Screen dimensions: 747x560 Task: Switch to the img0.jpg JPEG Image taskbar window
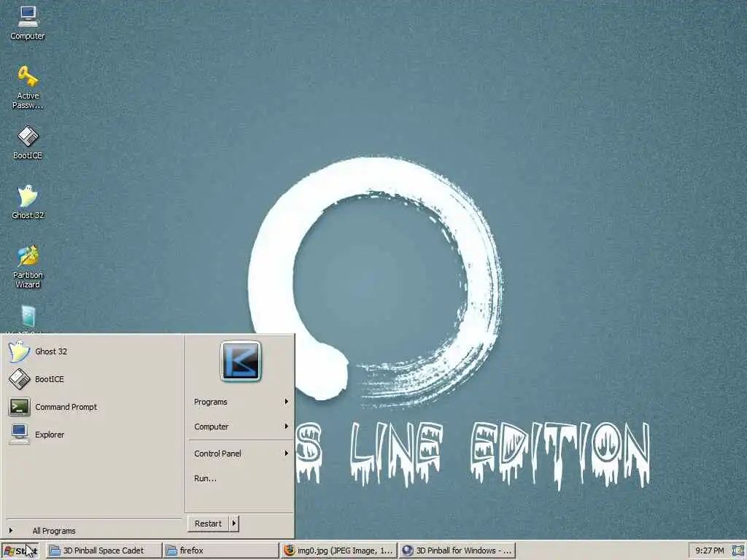(338, 551)
